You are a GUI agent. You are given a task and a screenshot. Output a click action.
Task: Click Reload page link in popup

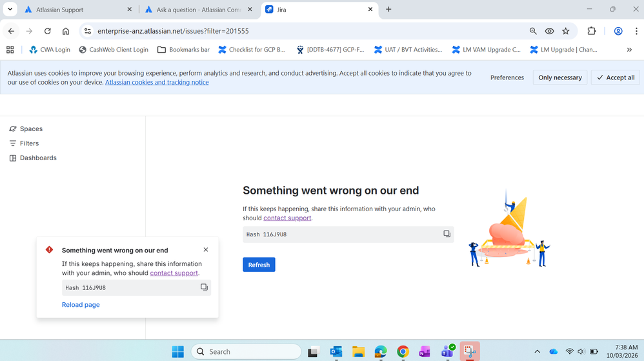coord(81,305)
